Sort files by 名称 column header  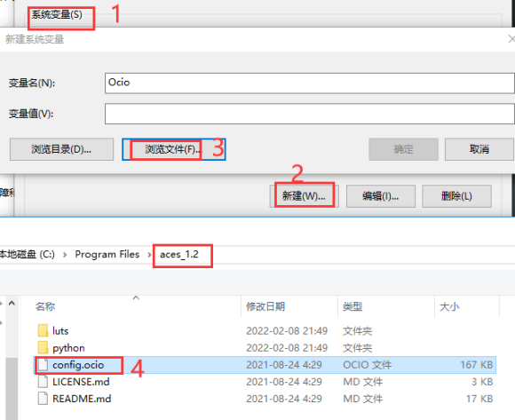[x=45, y=306]
